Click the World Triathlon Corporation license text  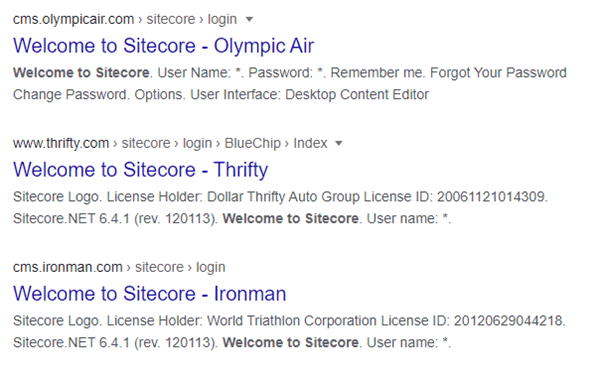click(x=292, y=321)
